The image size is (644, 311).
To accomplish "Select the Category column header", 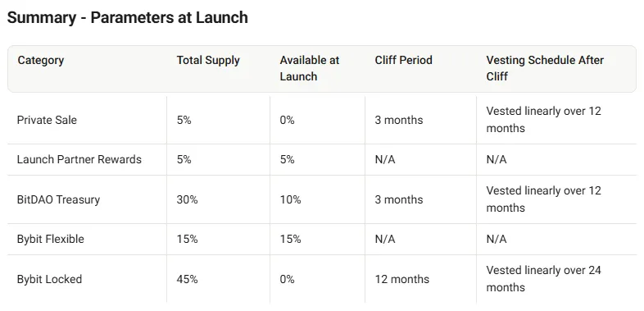I will click(x=41, y=60).
